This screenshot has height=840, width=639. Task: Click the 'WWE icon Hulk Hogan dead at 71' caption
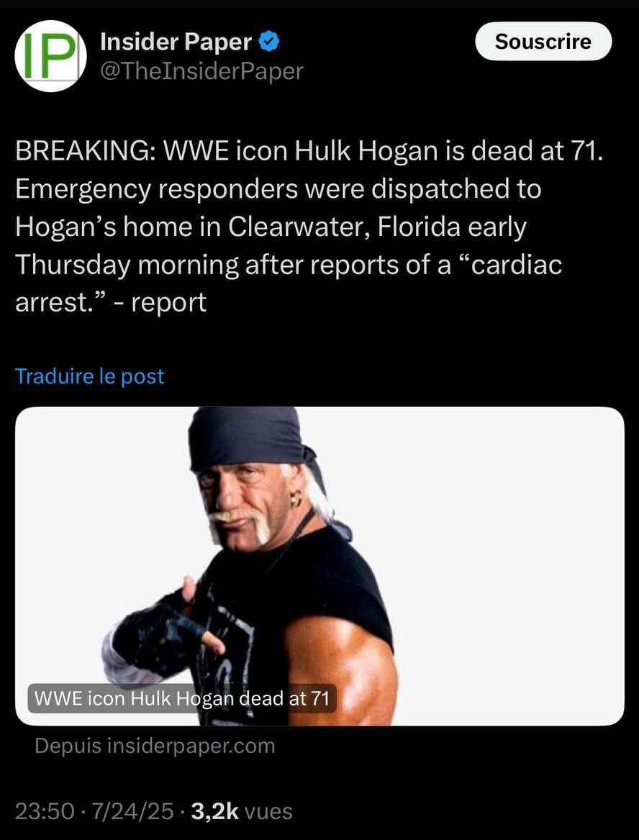[x=182, y=698]
